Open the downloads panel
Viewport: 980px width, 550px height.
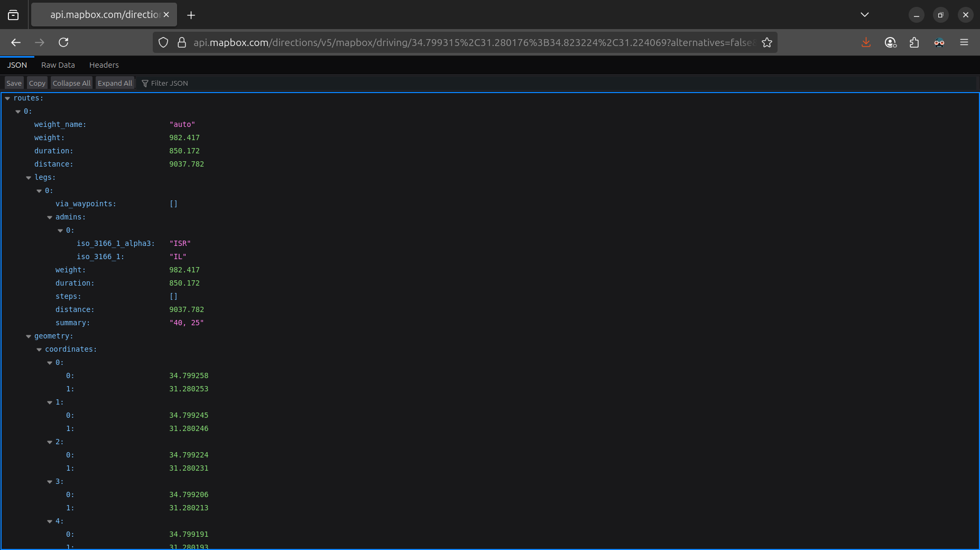[866, 42]
